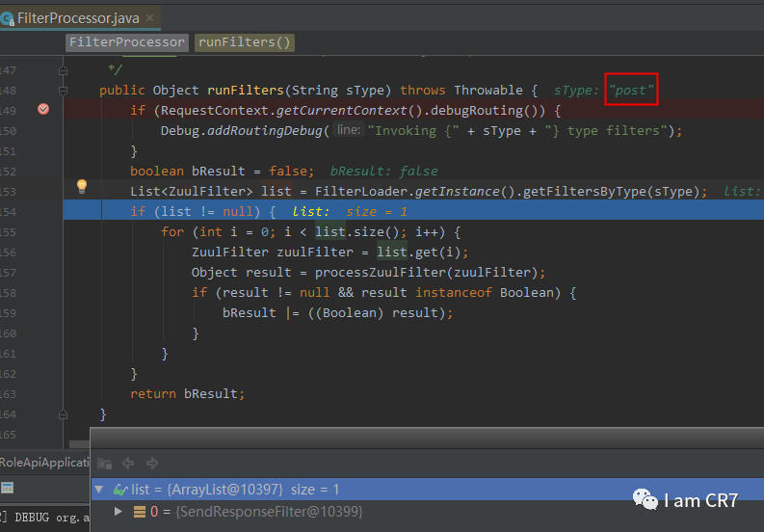Select the 0 = {SendResponseFilter@10399} row
Image resolution: width=764 pixels, height=532 pixels.
coord(428,512)
